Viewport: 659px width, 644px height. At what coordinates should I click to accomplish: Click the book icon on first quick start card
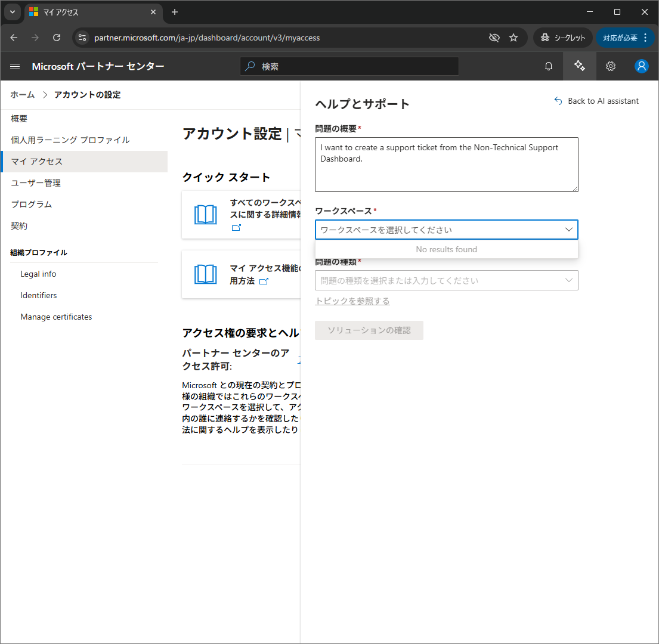click(x=206, y=215)
